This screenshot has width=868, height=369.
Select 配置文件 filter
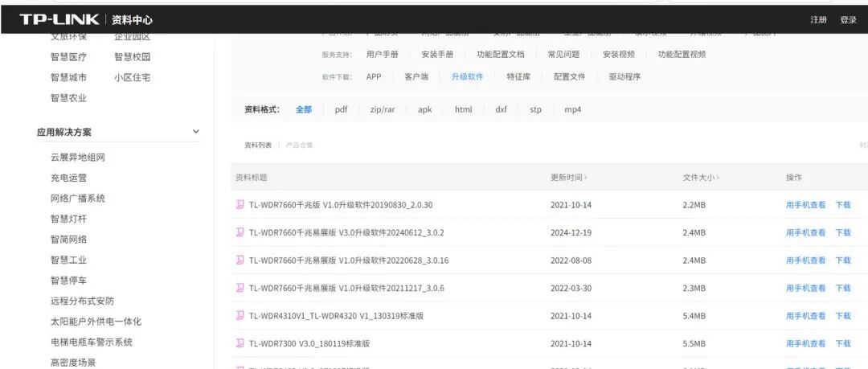point(570,77)
